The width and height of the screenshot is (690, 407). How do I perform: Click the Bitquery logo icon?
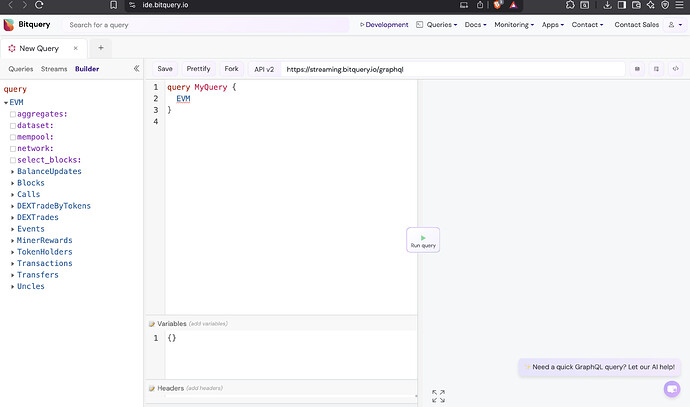(8, 25)
